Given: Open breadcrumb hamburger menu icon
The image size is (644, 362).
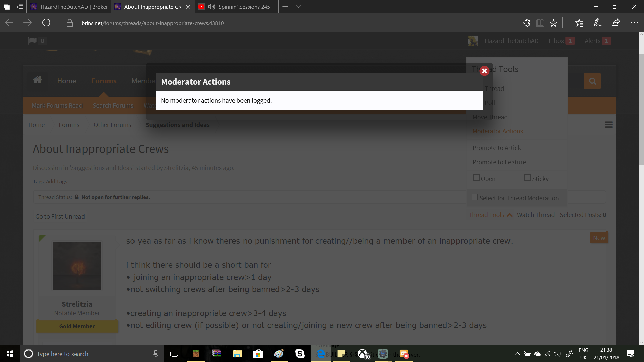Looking at the screenshot, I should 609,125.
